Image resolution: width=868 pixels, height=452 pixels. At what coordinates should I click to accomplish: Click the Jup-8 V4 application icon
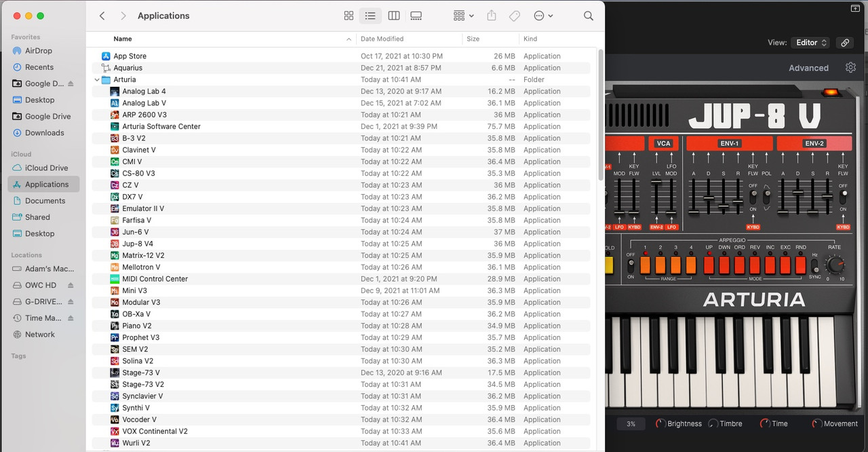[x=115, y=244]
